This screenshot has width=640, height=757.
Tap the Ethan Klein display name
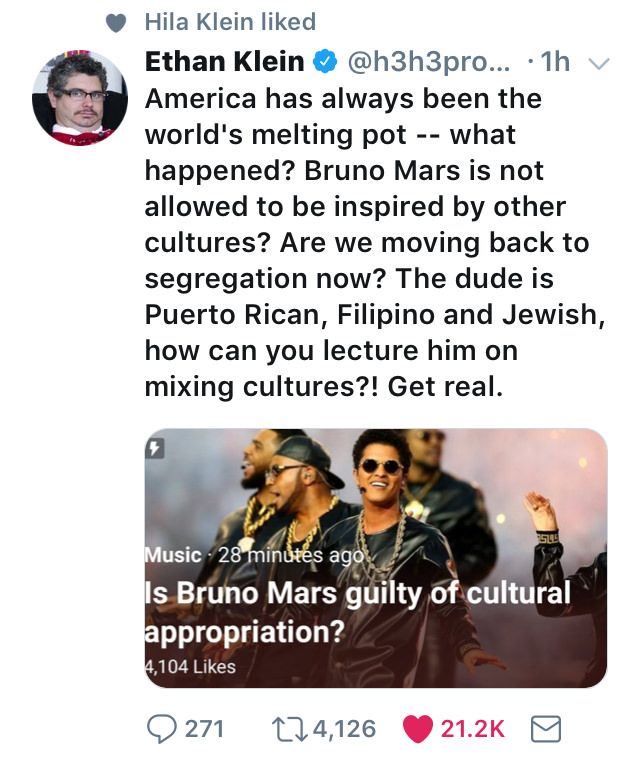pos(224,62)
